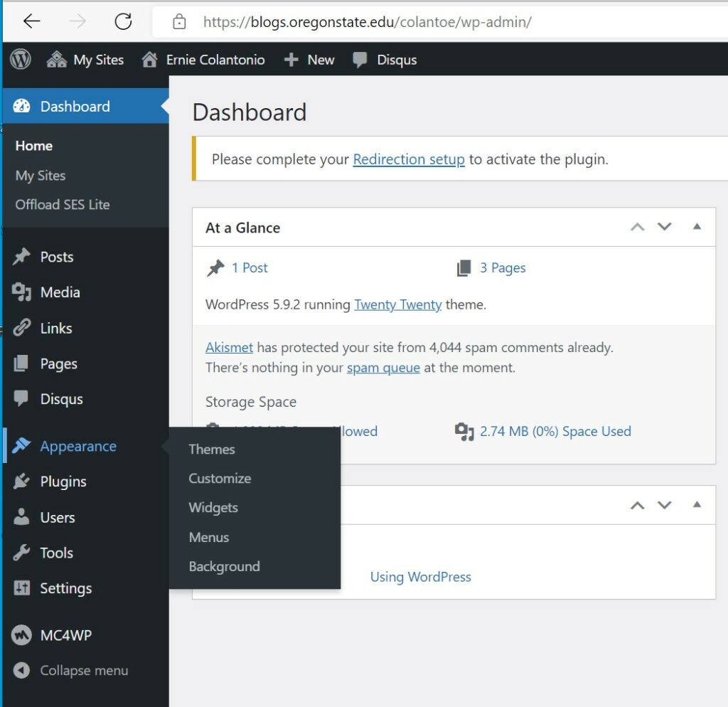Image resolution: width=728 pixels, height=707 pixels.
Task: Open Themes in Appearance flyout
Action: pos(212,450)
